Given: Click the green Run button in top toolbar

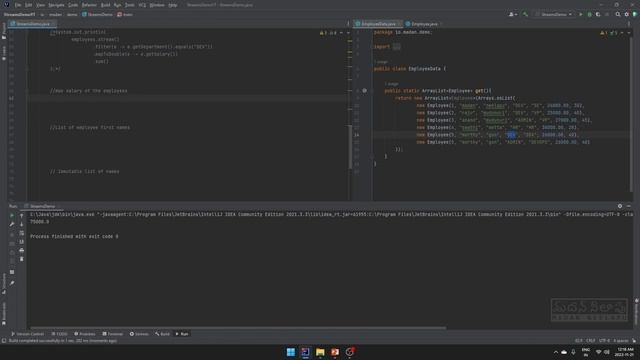Looking at the screenshot, I should (x=581, y=14).
